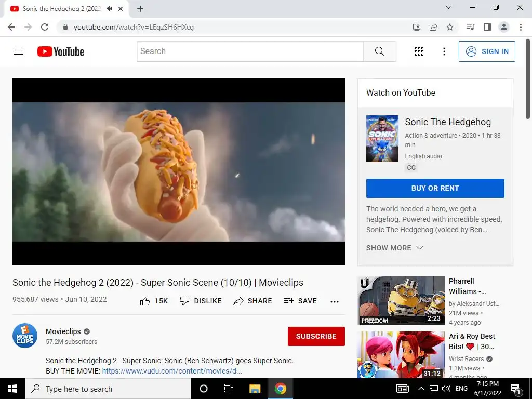Open the vudu.com movie link
Viewport: 532px width, 399px height.
click(x=172, y=371)
